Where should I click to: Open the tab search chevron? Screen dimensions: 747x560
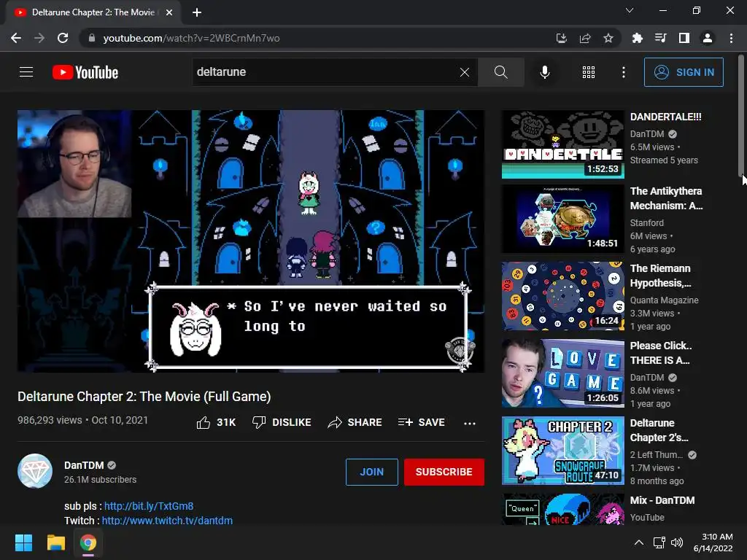pyautogui.click(x=630, y=10)
